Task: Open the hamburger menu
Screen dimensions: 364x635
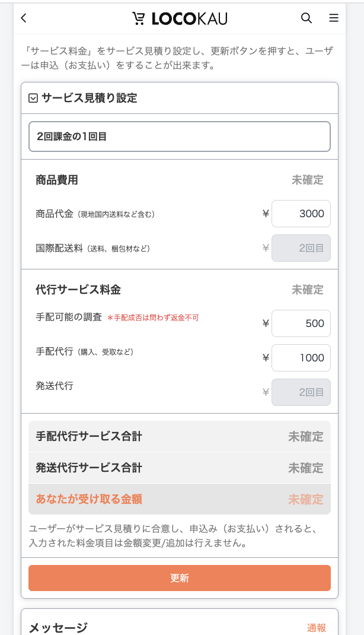Action: [334, 18]
